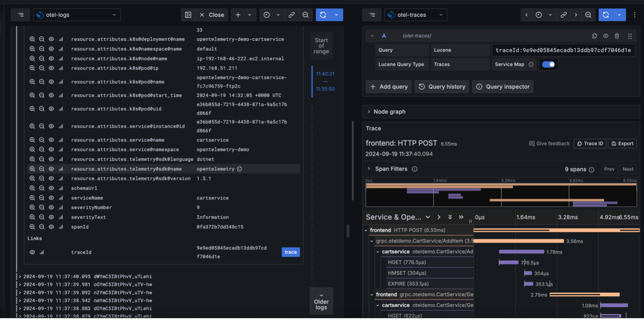Open Query history

pyautogui.click(x=441, y=86)
